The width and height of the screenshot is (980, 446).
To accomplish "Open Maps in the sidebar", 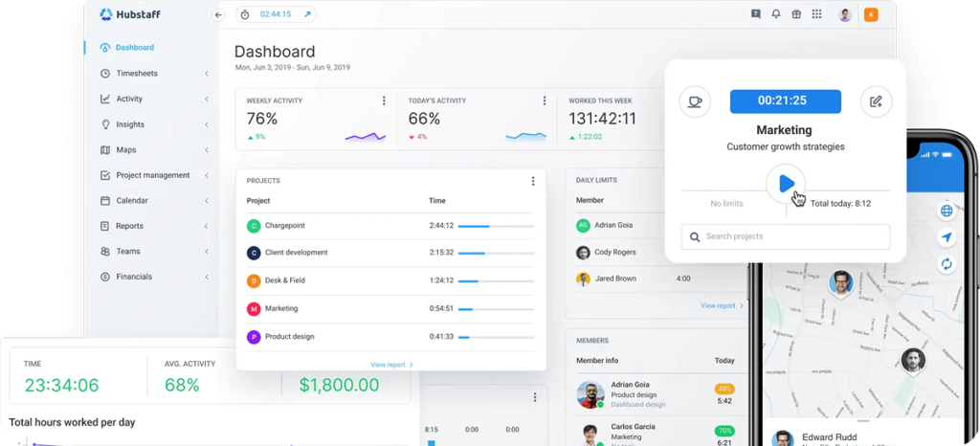I will coord(126,150).
